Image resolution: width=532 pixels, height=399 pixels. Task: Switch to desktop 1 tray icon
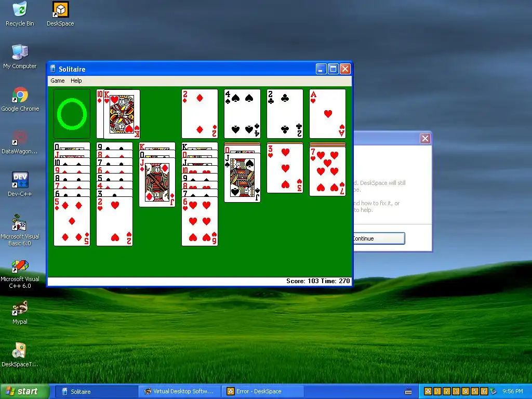click(x=437, y=392)
